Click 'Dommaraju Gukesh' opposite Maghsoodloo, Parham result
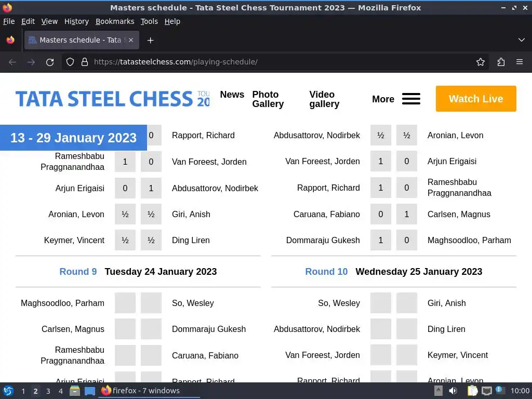 click(323, 240)
